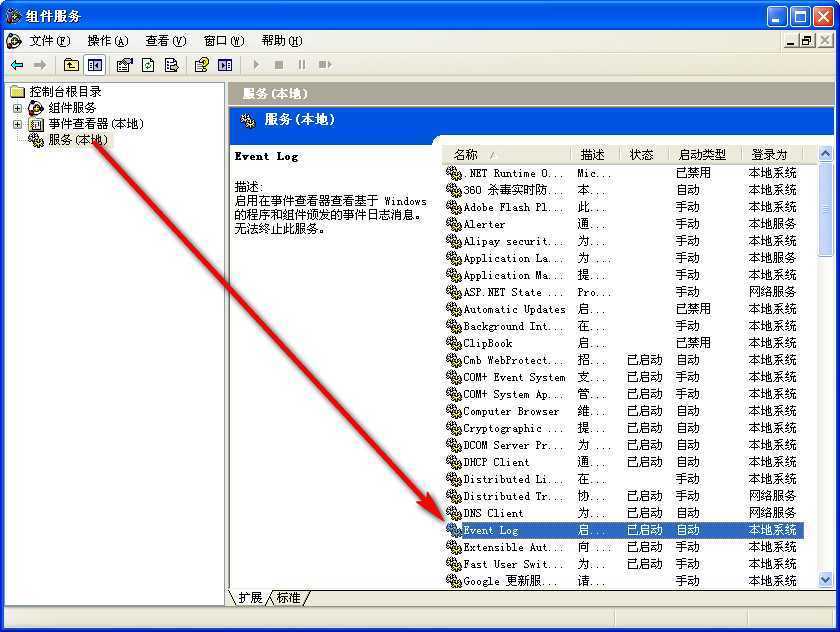Select 控制台根目录 in the tree
840x632 pixels.
point(65,92)
